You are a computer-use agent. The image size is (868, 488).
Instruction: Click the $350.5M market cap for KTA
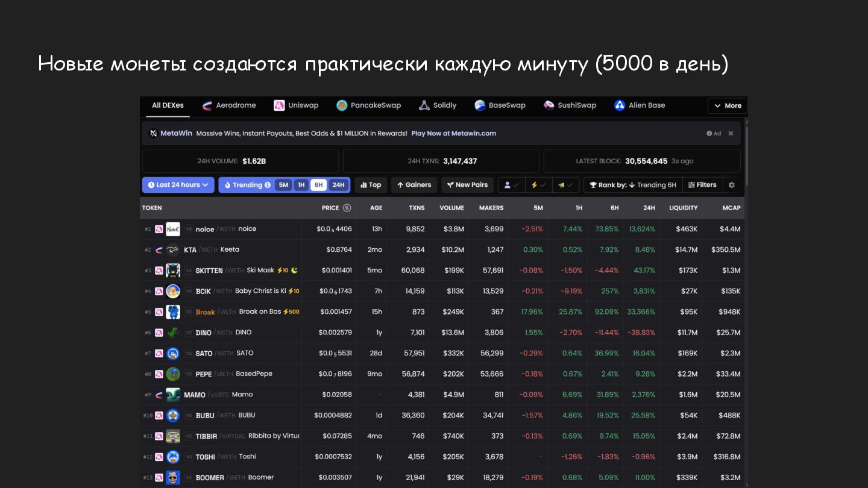tap(726, 249)
